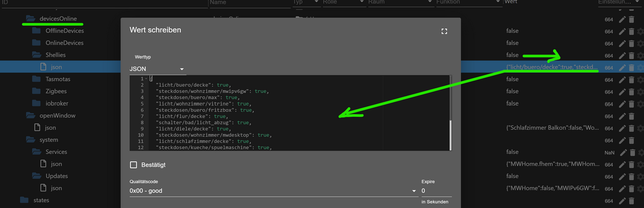Click trash icon in MWHome.fhem json row
This screenshot has width=644, height=208.
[631, 164]
